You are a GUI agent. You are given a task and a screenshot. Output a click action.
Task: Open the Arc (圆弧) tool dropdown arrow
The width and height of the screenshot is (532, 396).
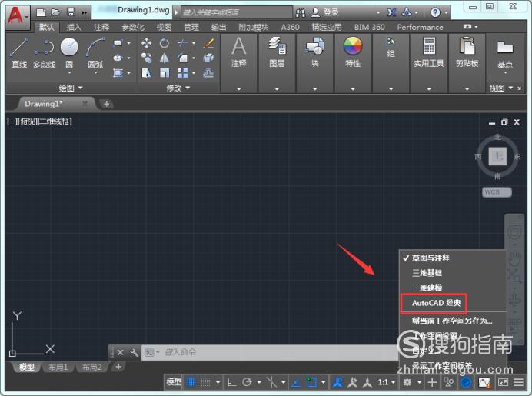click(x=95, y=72)
